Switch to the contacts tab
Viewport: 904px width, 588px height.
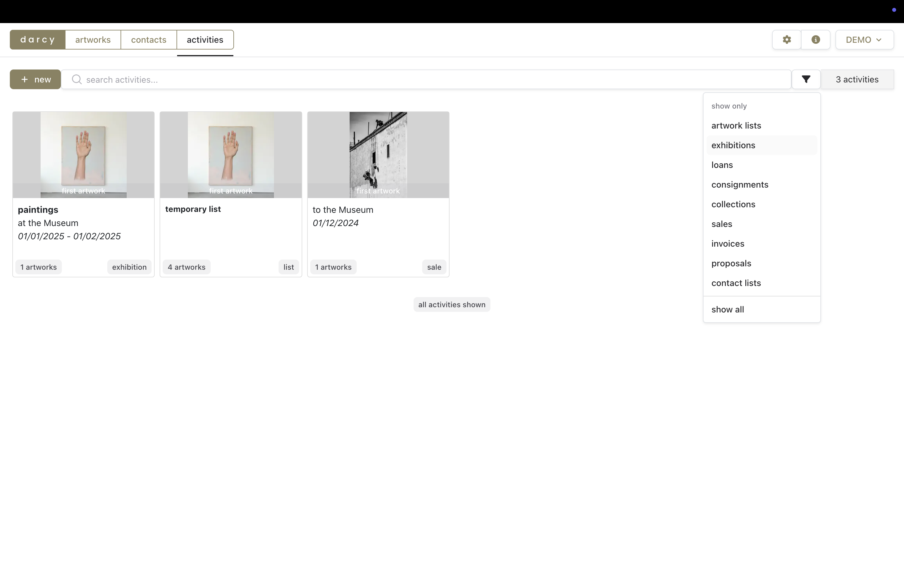point(149,40)
